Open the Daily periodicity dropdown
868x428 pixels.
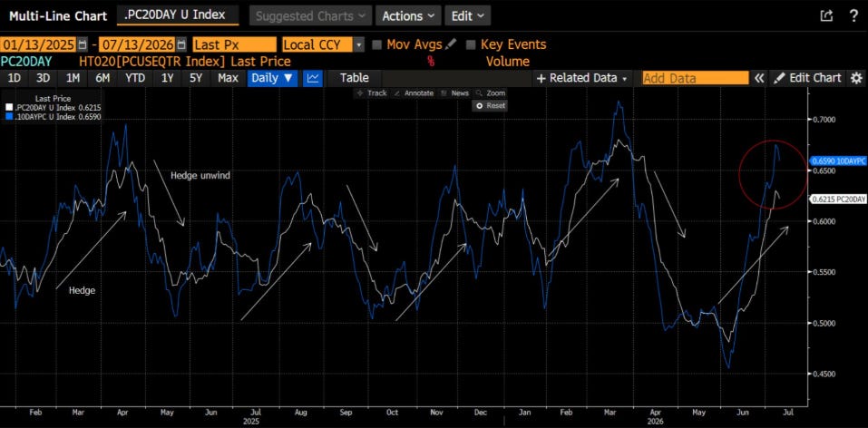pyautogui.click(x=272, y=78)
